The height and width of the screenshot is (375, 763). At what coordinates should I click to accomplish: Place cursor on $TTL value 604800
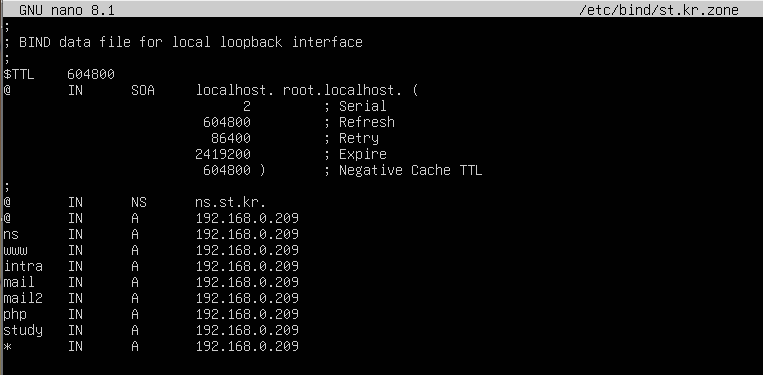click(91, 74)
